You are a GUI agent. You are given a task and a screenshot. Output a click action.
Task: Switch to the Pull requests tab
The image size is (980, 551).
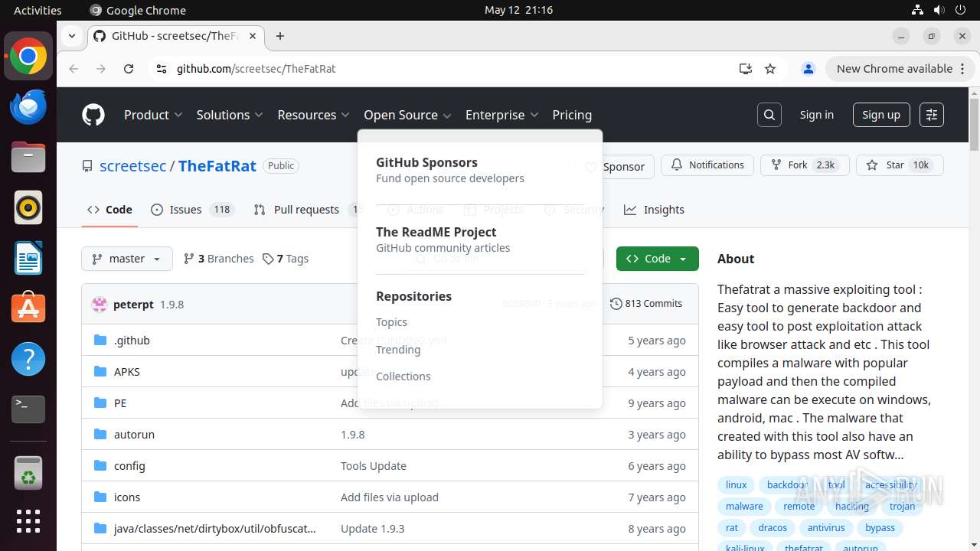[x=307, y=210]
